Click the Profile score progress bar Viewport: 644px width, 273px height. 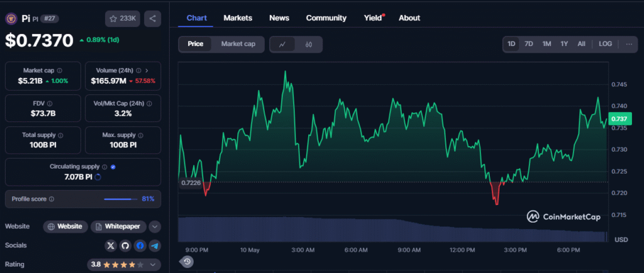[x=121, y=199]
